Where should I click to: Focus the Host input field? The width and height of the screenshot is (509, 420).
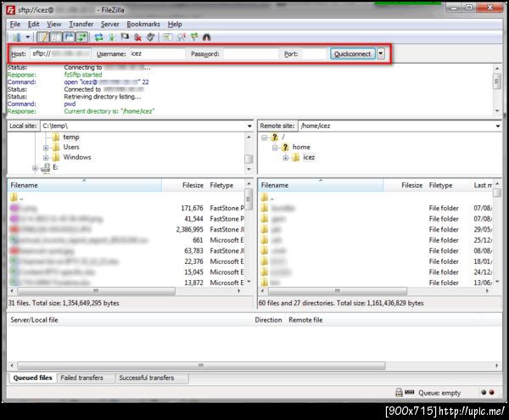click(61, 54)
